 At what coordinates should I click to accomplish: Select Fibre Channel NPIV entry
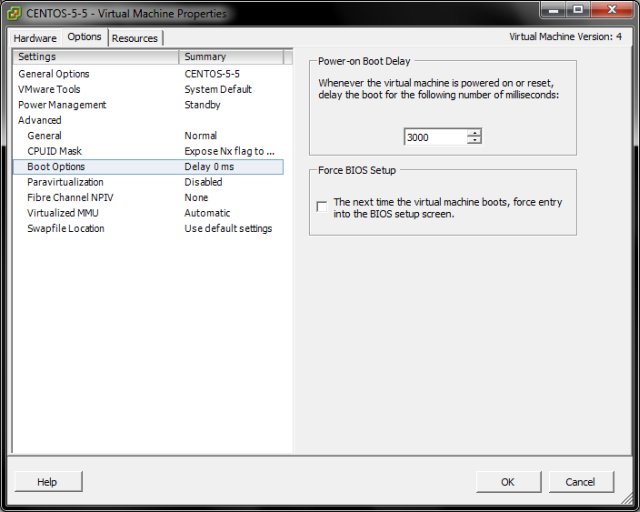click(70, 198)
